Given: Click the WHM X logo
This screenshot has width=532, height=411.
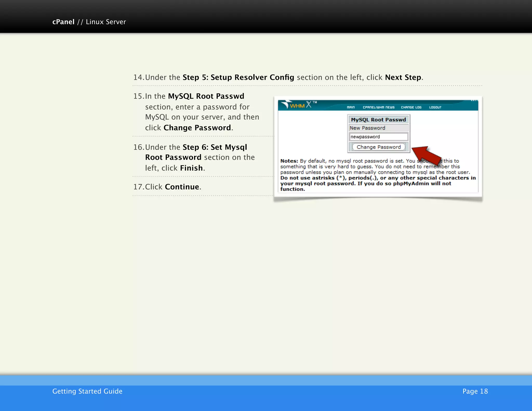Looking at the screenshot, I should [x=299, y=105].
